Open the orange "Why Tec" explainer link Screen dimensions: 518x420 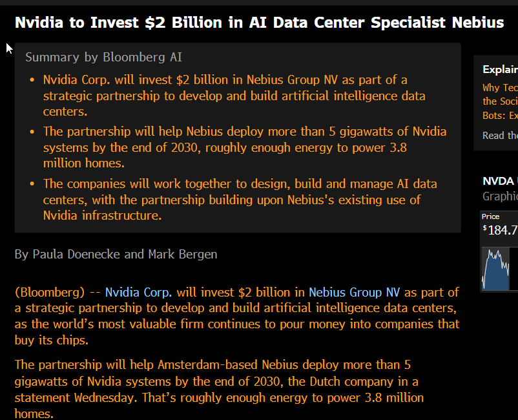click(x=500, y=88)
